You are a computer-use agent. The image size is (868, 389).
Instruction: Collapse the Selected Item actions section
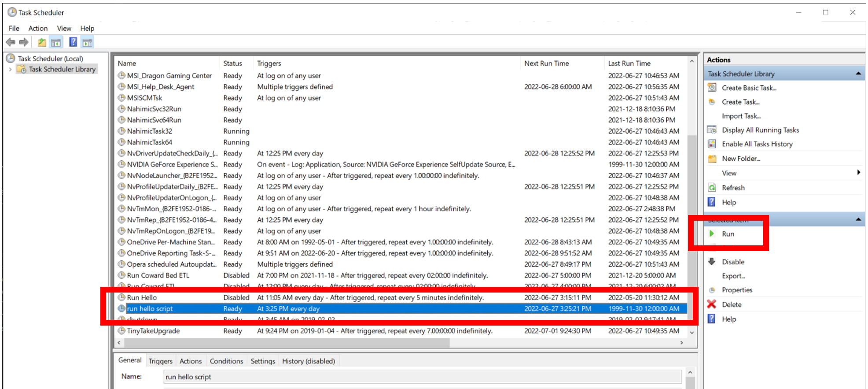[858, 219]
